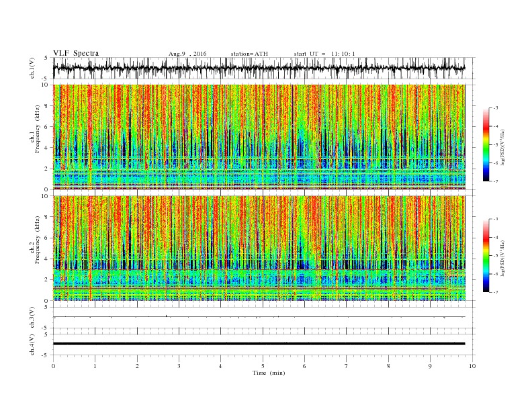532x411 pixels.
Task: Click the '8' kHz tick of ch.1 spectrogram
Action: [x=47, y=106]
